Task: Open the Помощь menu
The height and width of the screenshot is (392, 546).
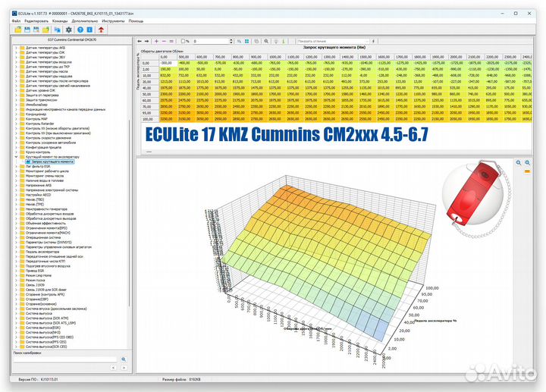Action: pos(136,21)
